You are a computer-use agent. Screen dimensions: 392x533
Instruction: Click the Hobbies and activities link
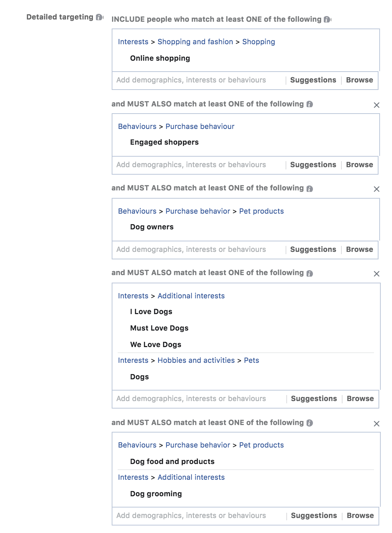196,360
